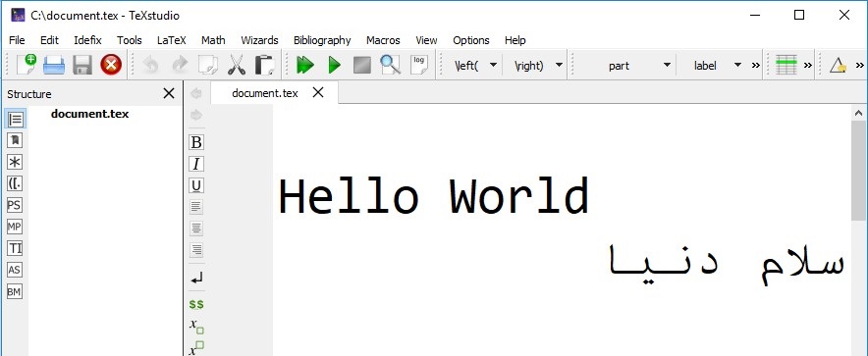Open the part sectioning dropdown
Screen dimensions: 868x356
click(x=667, y=66)
